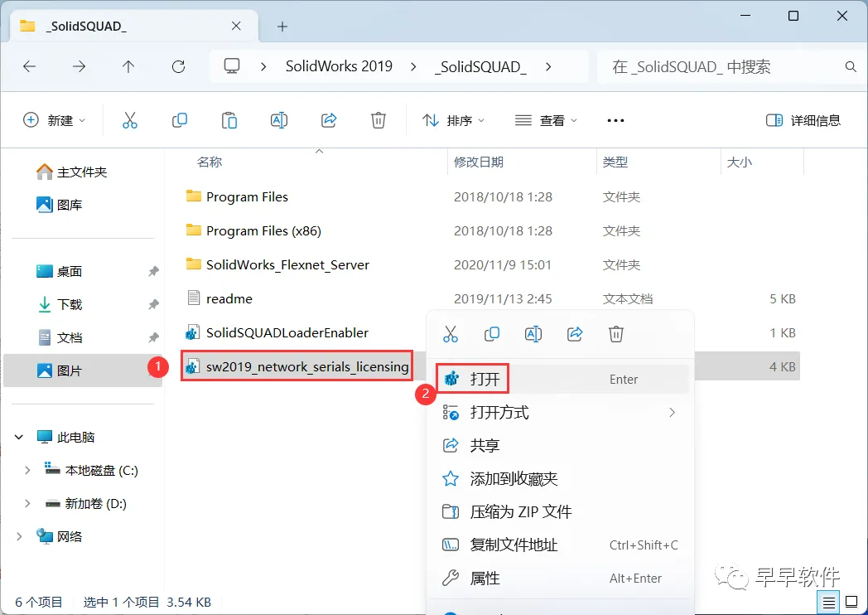Select 下载 in the sidebar
868x615 pixels.
[60, 304]
